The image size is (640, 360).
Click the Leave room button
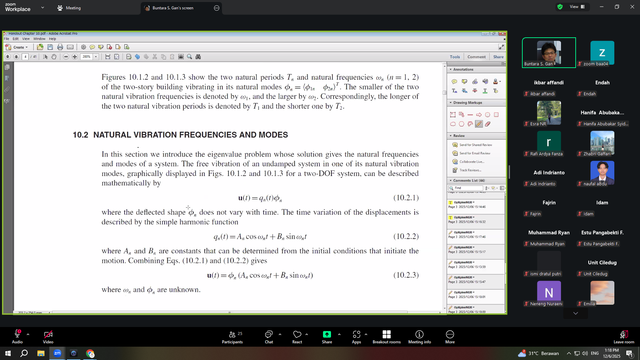pyautogui.click(x=624, y=337)
